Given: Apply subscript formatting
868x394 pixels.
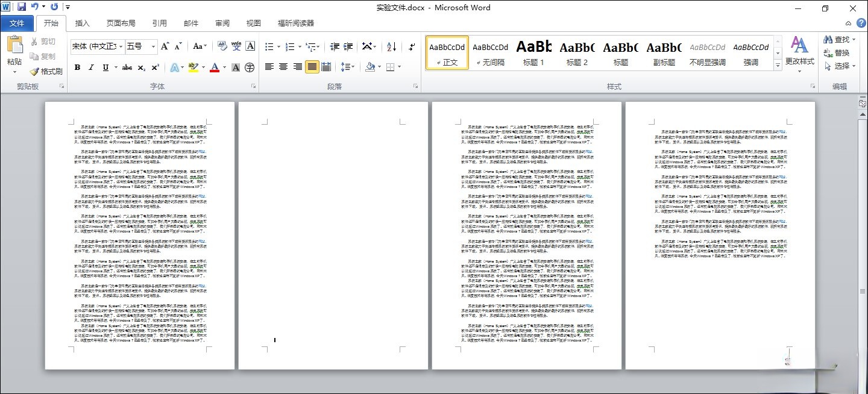Looking at the screenshot, I should coord(142,67).
